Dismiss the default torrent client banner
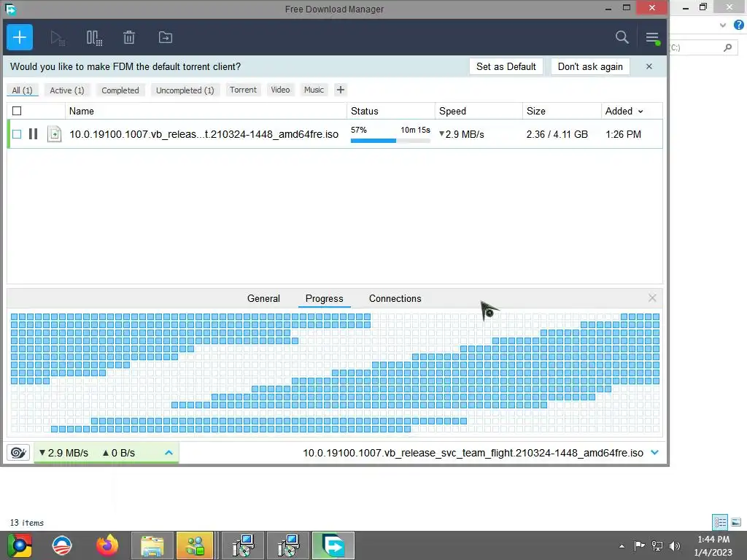 tap(649, 66)
